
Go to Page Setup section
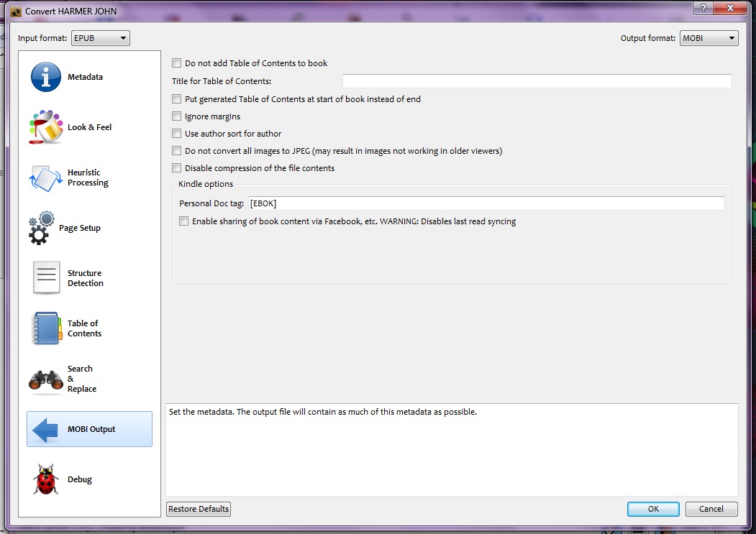pyautogui.click(x=80, y=228)
